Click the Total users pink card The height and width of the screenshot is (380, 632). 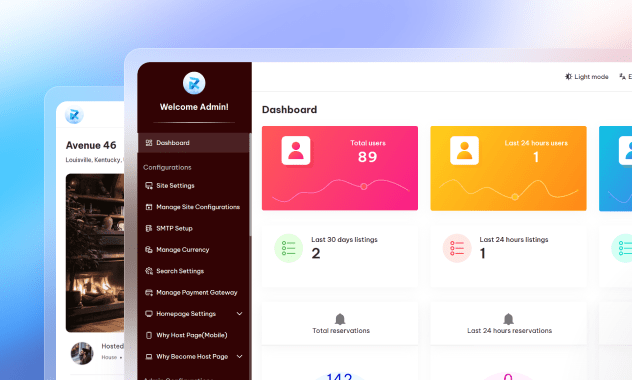coord(340,168)
